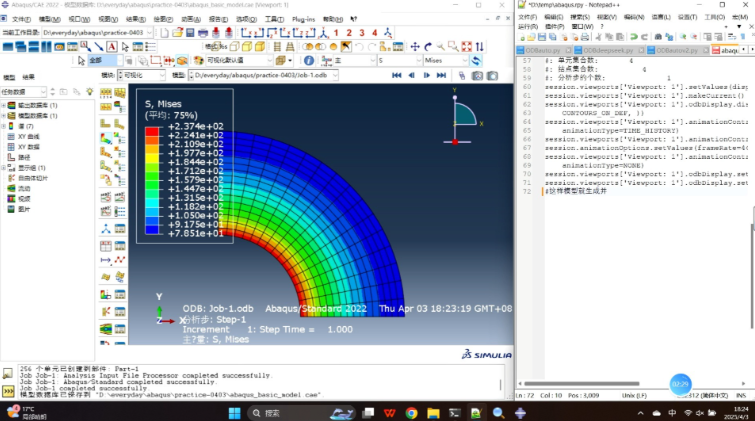Open 全部 selection filter dropdown

[118, 61]
